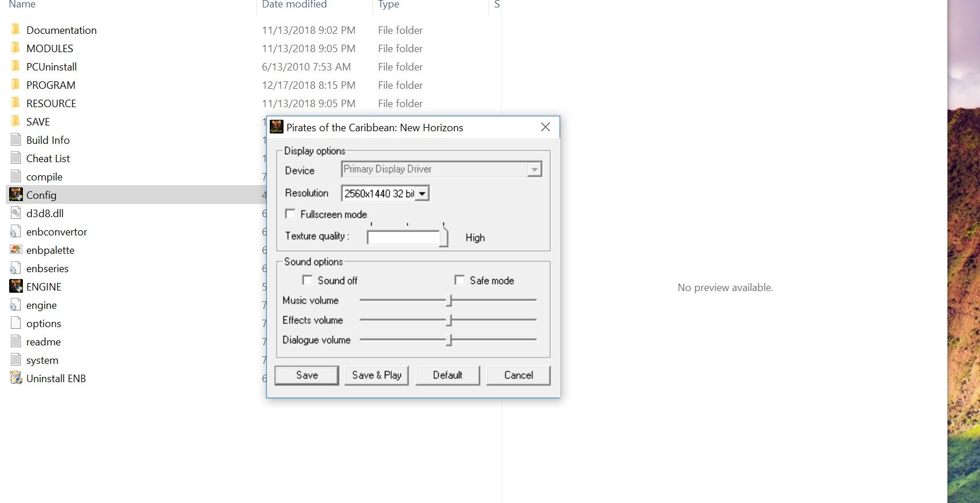Select the RESOURCE folder icon

[15, 103]
